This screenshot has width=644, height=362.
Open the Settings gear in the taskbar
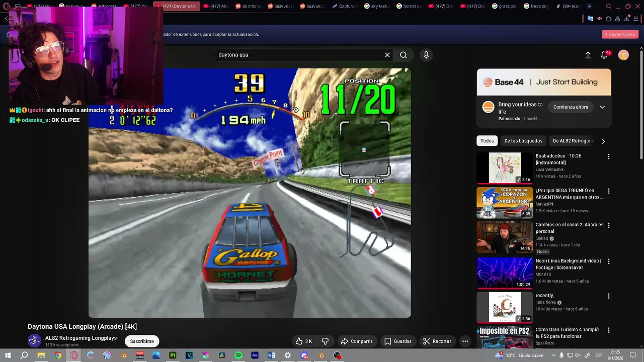coord(288,355)
